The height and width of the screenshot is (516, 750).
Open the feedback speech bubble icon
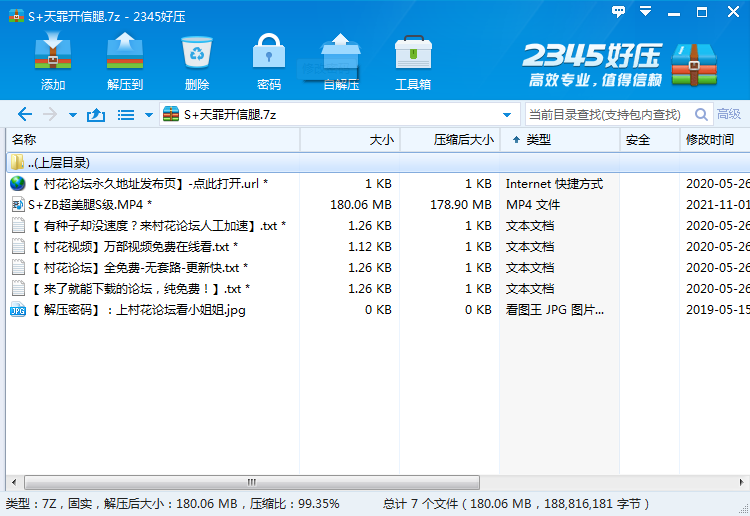click(620, 14)
